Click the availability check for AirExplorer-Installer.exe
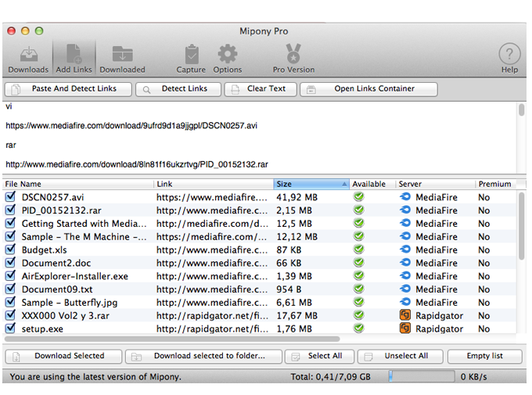 point(358,275)
